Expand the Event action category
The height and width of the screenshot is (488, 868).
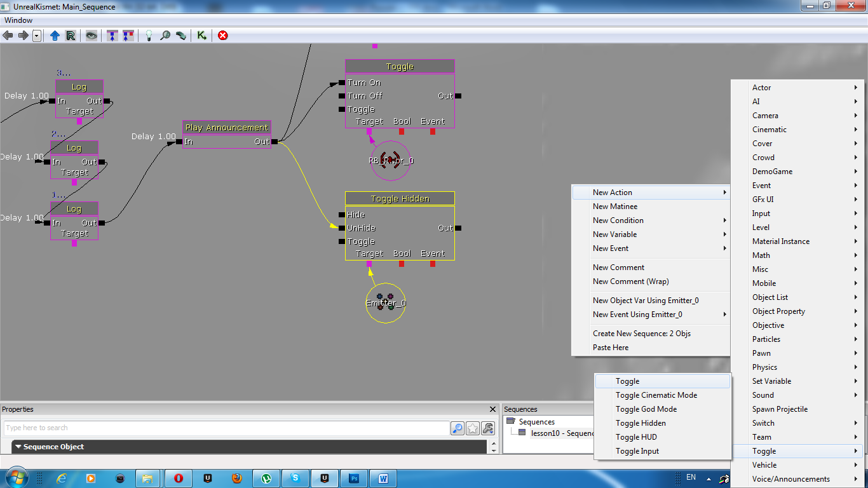point(797,186)
